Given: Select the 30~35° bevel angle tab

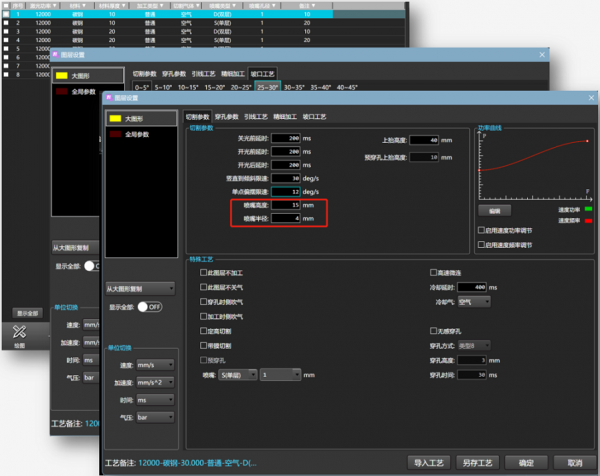Looking at the screenshot, I should tap(294, 87).
